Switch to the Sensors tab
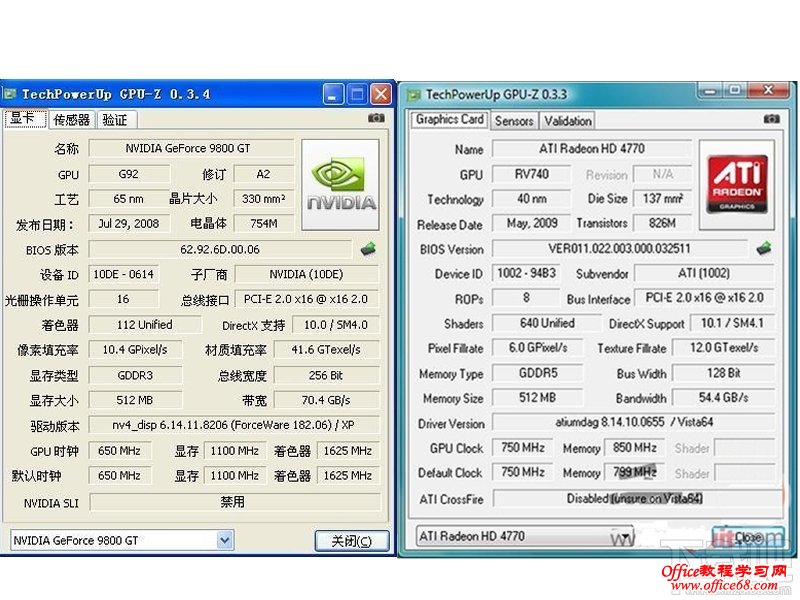Screen dimensions: 800x600 514,121
